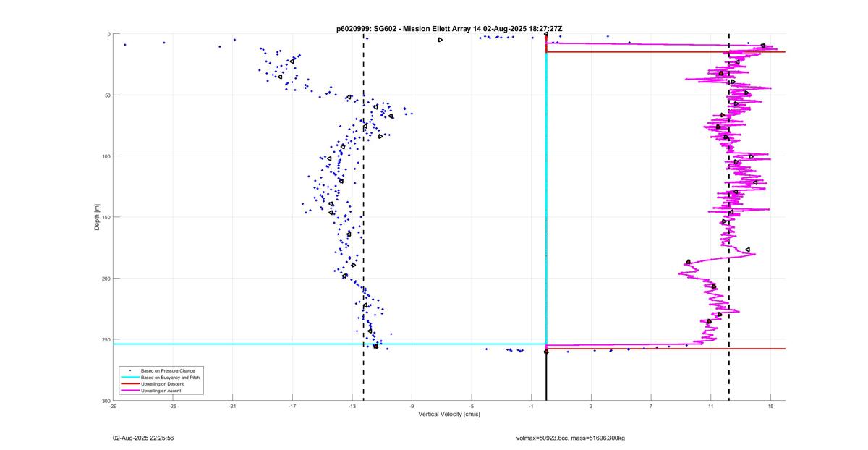Click the y-axis tick label '250'
The image size is (868, 450).
(x=106, y=339)
